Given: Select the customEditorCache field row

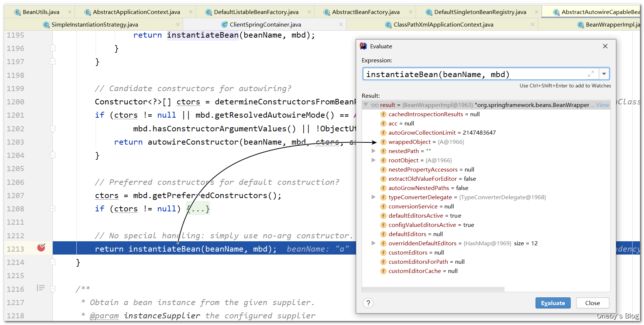Looking at the screenshot, I should [x=486, y=271].
